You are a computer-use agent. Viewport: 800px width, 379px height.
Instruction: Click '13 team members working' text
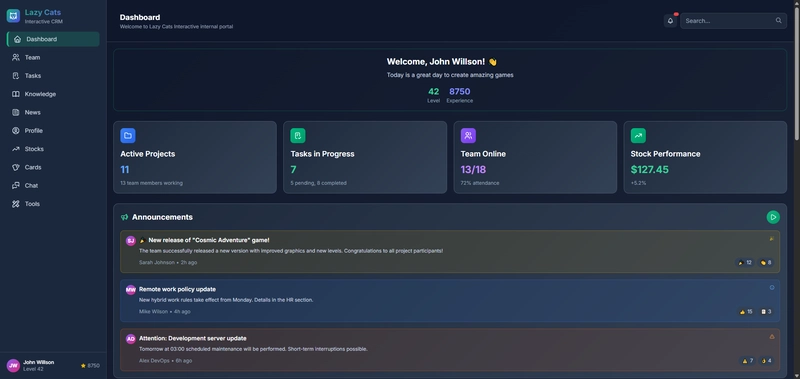(x=152, y=183)
